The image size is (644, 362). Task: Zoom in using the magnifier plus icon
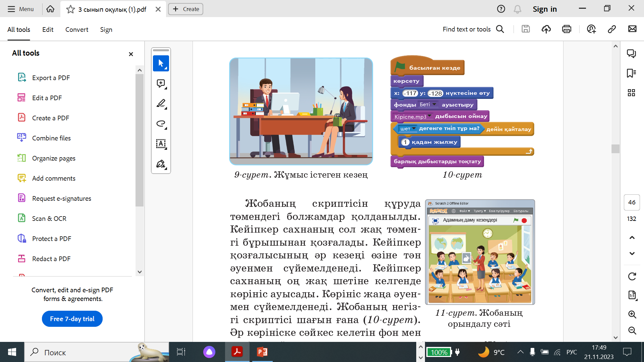(632, 314)
